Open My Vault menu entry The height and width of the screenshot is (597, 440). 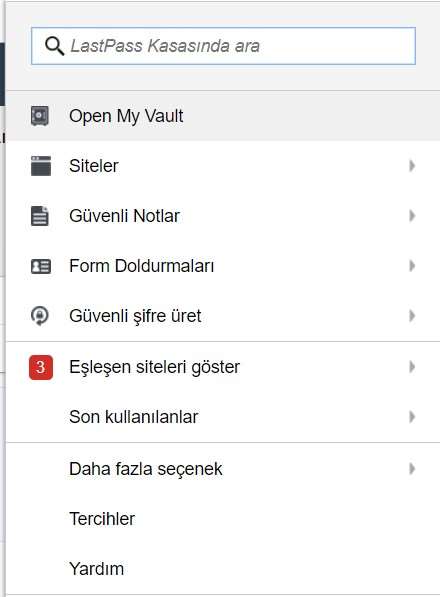[x=223, y=116]
